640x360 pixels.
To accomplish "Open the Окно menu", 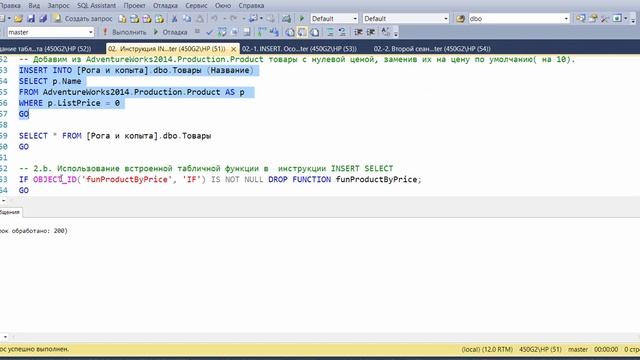I will pos(223,6).
